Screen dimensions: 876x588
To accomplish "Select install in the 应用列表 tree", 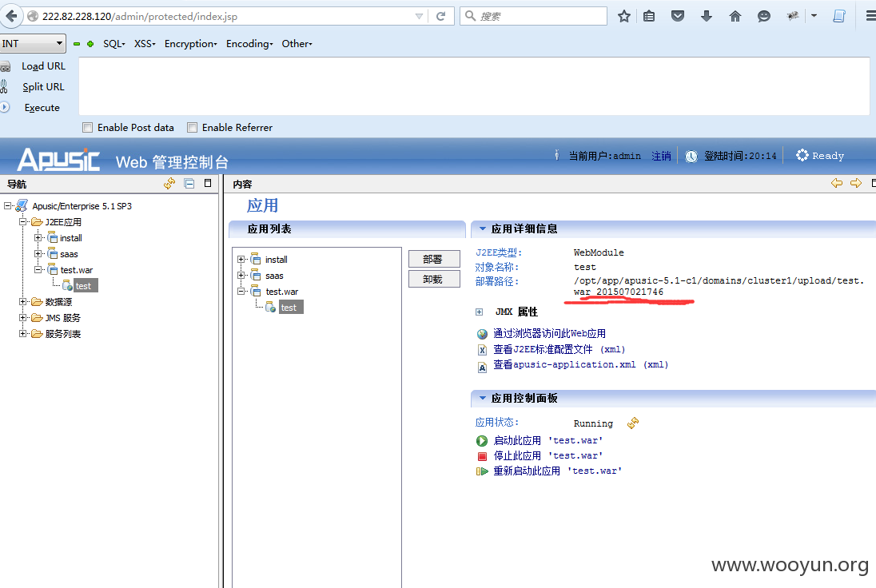I will 277,260.
